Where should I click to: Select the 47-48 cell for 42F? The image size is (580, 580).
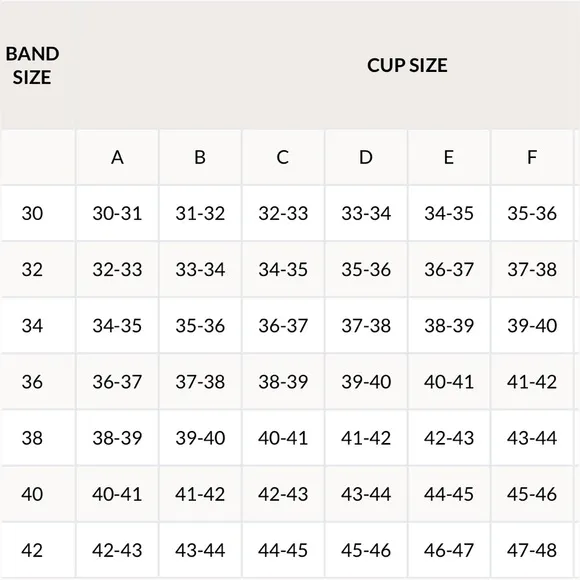click(532, 550)
